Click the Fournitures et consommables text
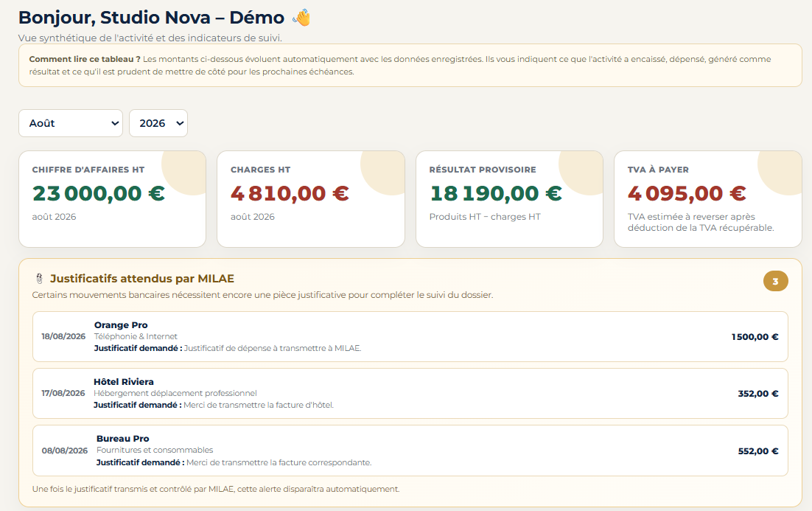The image size is (812, 511). (x=155, y=450)
